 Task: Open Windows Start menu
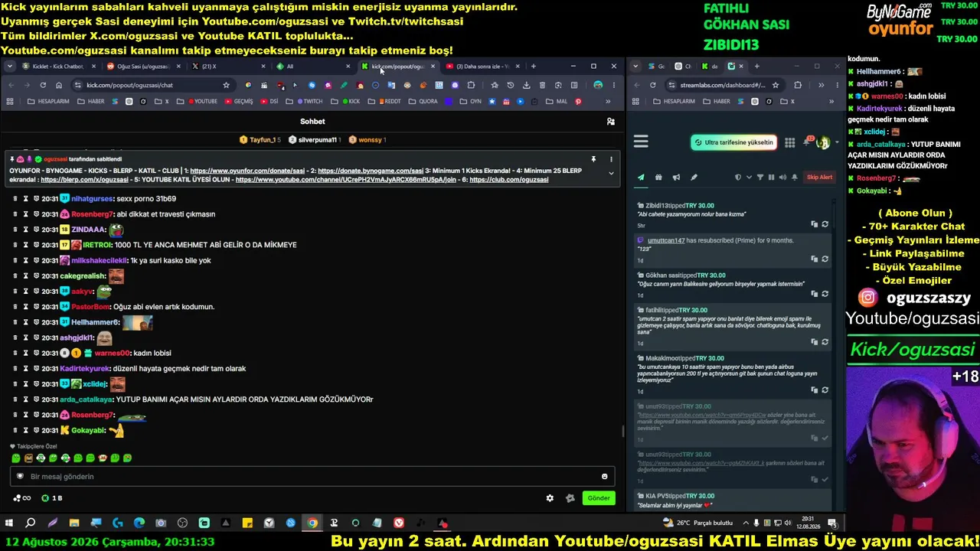(x=9, y=523)
